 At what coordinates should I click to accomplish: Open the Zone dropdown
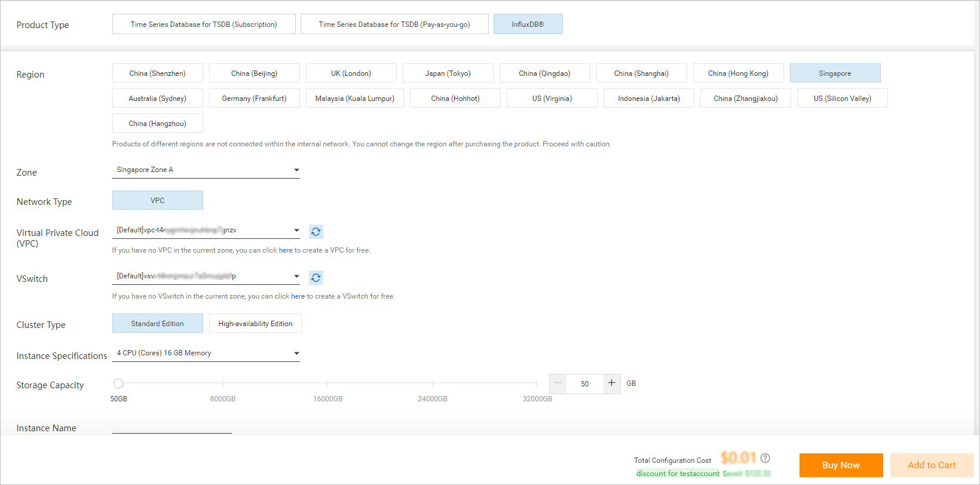tap(206, 170)
